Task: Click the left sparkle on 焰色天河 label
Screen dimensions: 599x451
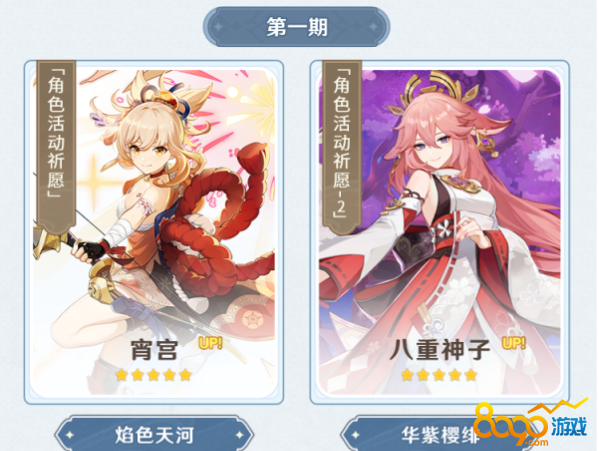Action: [70, 435]
